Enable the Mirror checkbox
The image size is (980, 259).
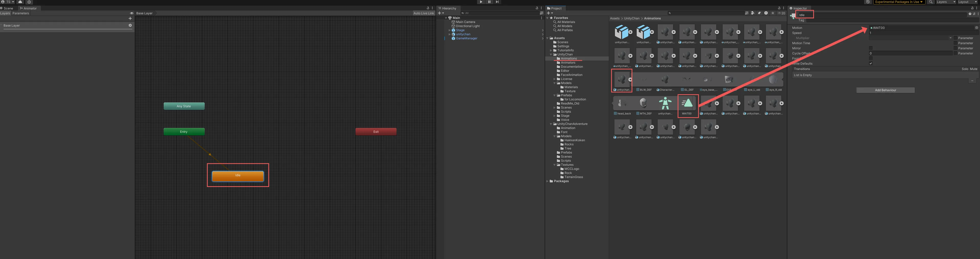point(871,48)
